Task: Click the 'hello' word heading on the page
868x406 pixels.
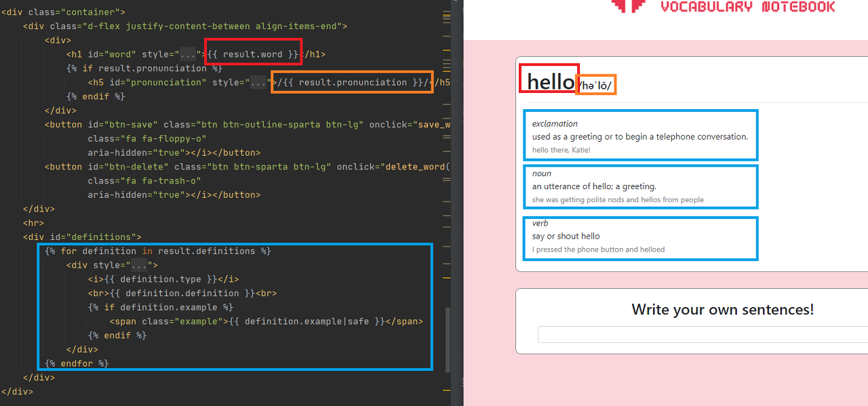Action: (x=551, y=81)
